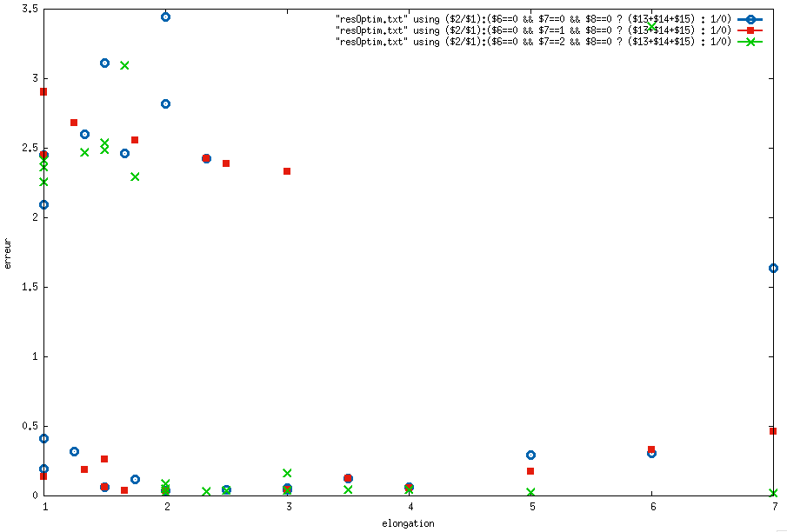Image resolution: width=787 pixels, height=532 pixels.
Task: Click the topmost blue circle at elongation 2
Action: point(165,17)
